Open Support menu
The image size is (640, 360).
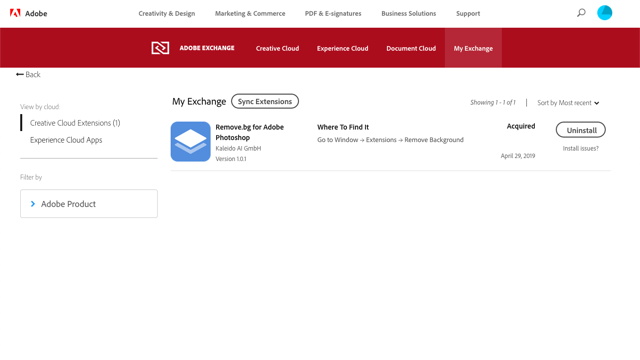[468, 13]
